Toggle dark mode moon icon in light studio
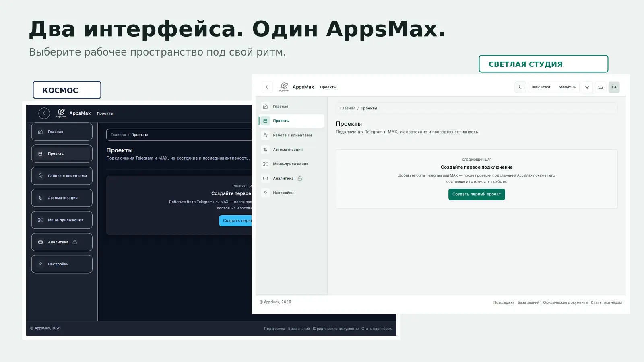Image resolution: width=644 pixels, height=362 pixels. [520, 87]
